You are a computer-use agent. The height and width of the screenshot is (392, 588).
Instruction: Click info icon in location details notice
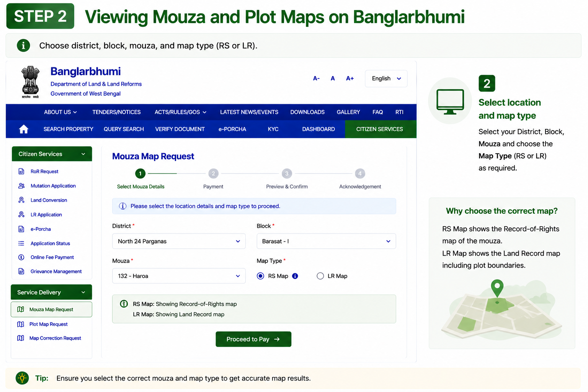(x=123, y=206)
